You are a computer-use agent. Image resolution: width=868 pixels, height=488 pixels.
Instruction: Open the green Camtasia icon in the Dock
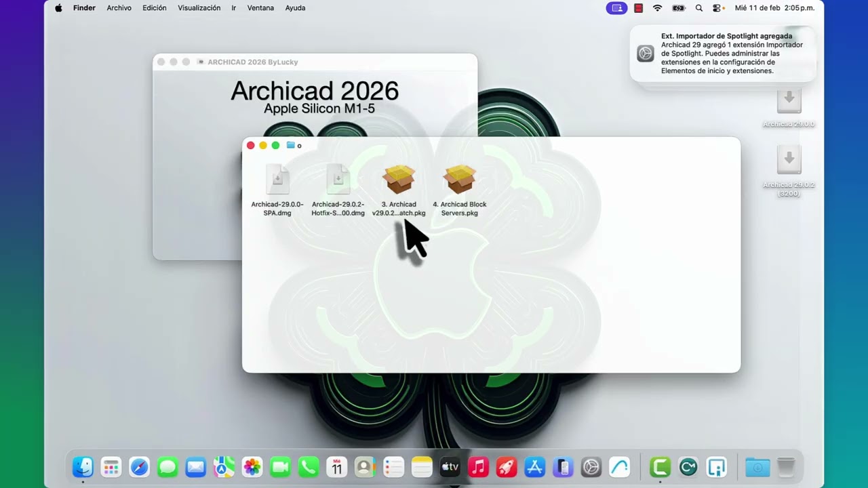660,467
